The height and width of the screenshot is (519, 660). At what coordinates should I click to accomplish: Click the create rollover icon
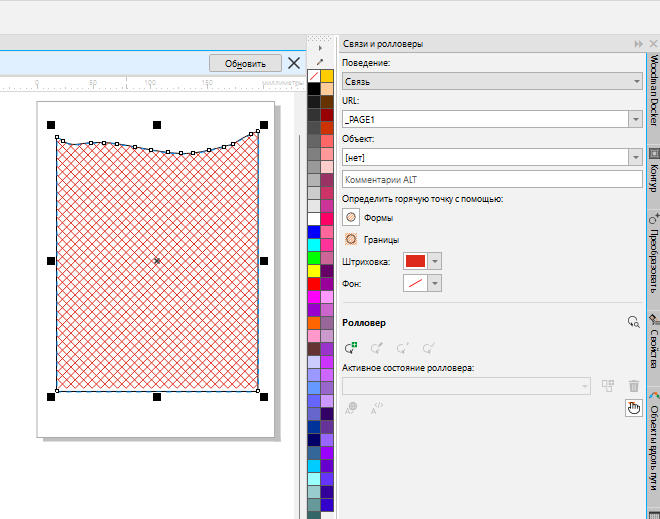(x=351, y=349)
